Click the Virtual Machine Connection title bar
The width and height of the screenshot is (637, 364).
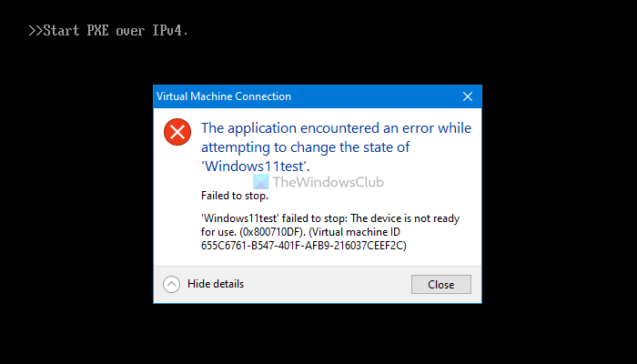273,96
